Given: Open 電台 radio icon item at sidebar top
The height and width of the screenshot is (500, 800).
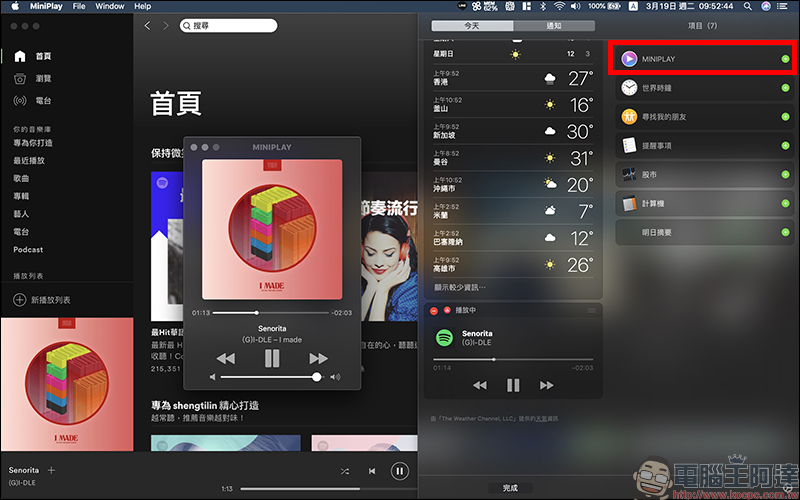Looking at the screenshot, I should pos(33,101).
